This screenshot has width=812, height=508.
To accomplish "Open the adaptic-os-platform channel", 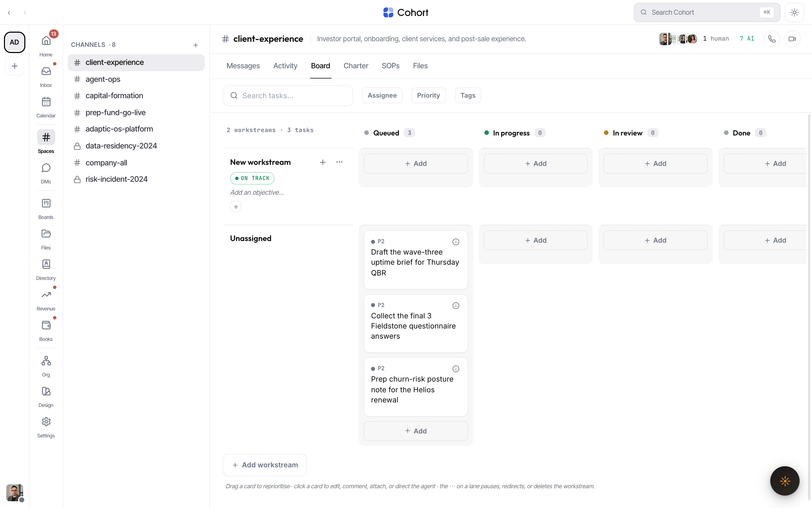I will pyautogui.click(x=136, y=129).
